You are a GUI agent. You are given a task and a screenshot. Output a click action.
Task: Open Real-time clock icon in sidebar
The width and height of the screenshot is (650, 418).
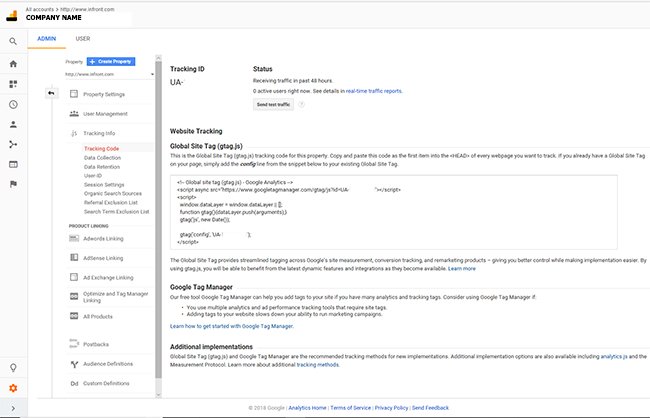tap(13, 104)
